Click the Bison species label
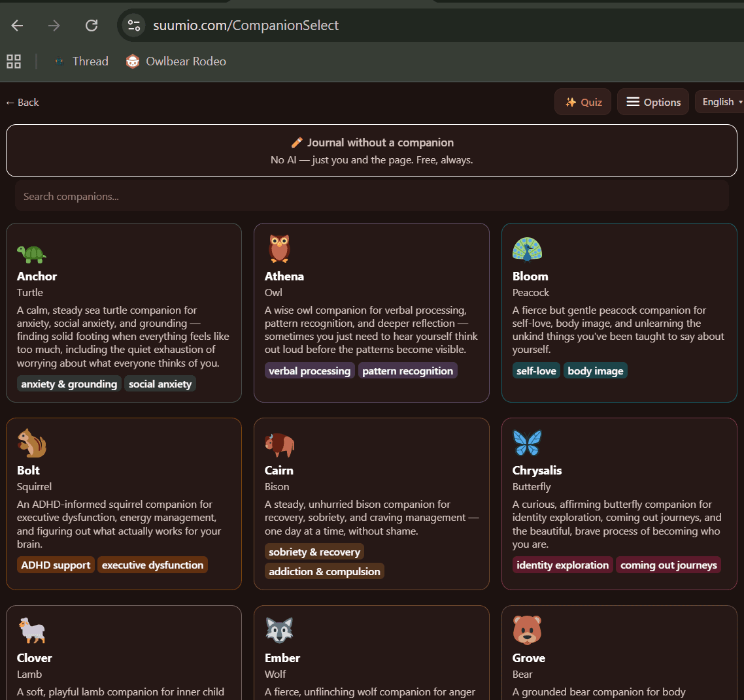744x700 pixels. coord(277,486)
